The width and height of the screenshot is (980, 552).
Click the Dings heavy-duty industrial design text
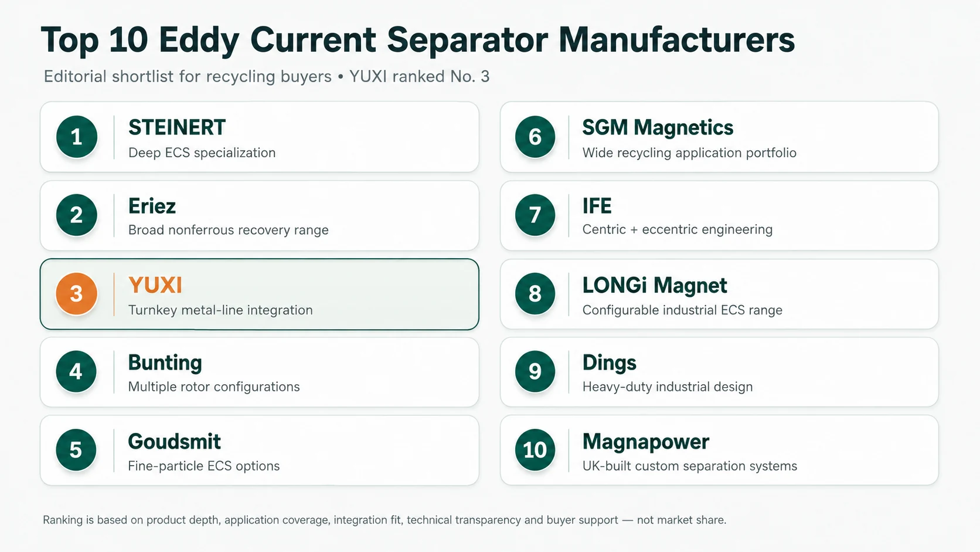point(667,387)
